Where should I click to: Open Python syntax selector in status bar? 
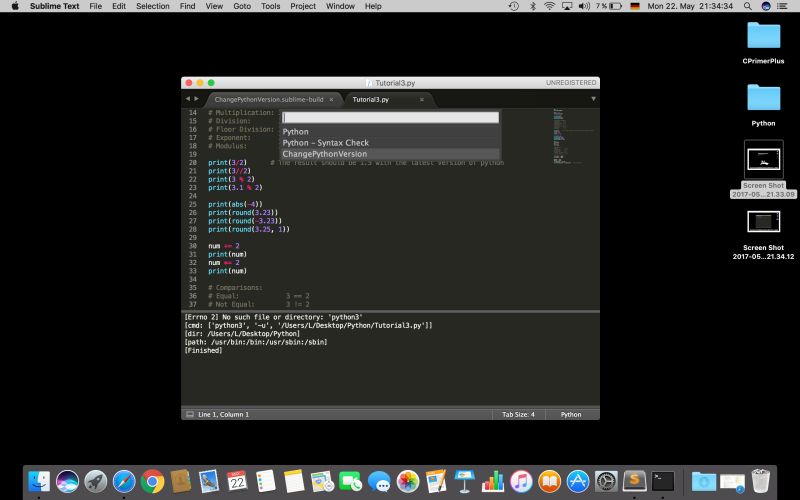click(x=571, y=414)
